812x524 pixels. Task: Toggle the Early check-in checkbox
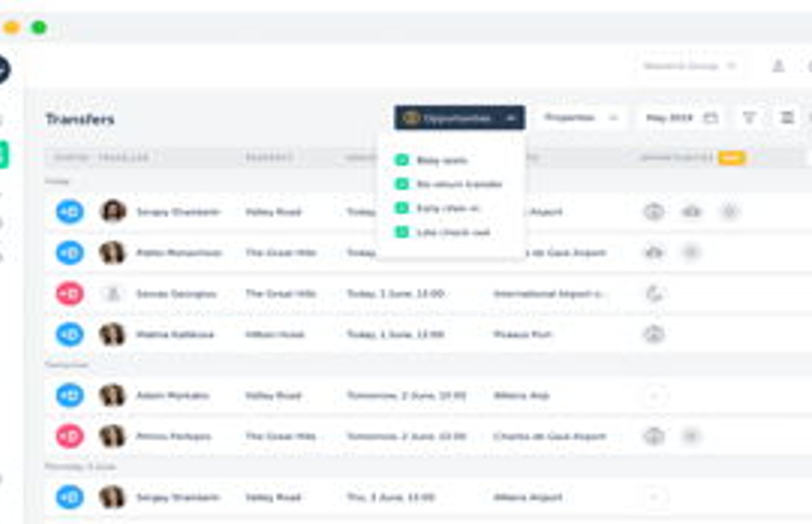click(402, 208)
